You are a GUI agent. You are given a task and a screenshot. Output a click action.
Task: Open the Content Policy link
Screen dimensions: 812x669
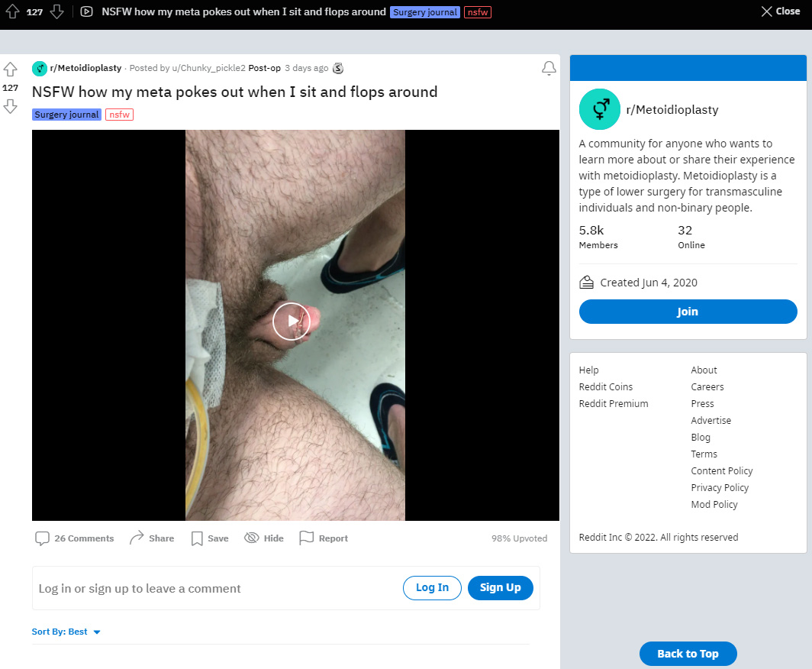[x=721, y=470]
